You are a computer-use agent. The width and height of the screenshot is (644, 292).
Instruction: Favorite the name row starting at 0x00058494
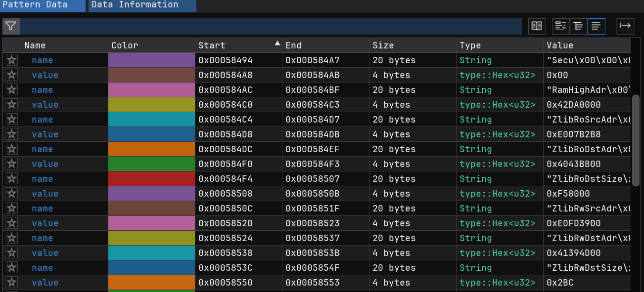click(x=12, y=60)
